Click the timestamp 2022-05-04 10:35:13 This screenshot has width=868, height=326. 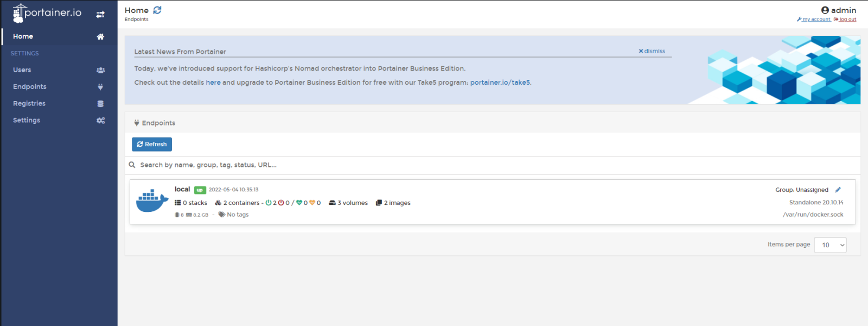coord(234,190)
